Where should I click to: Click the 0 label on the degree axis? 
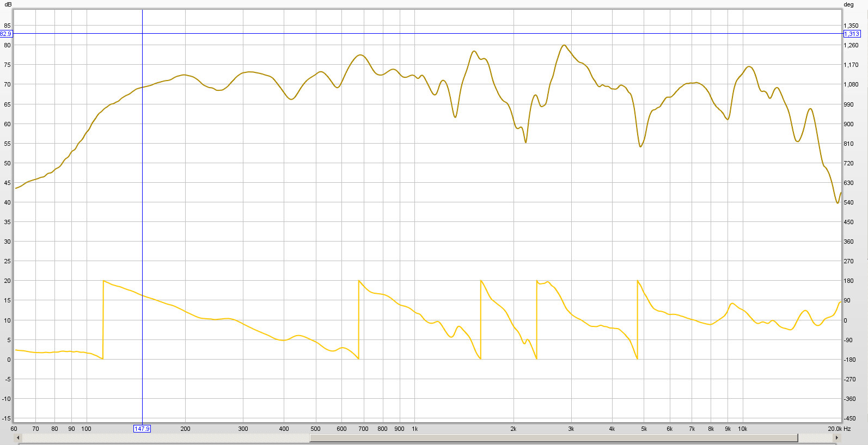point(845,320)
